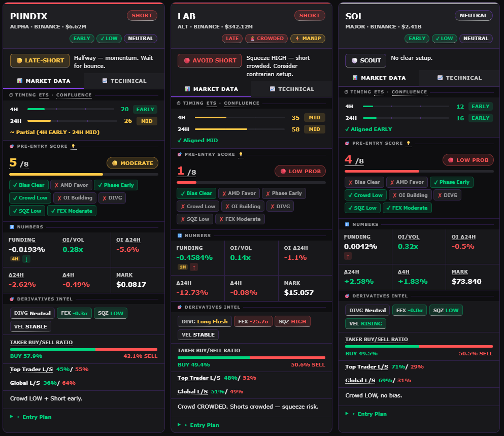Click the ETS label on PUNDIX timing section
504x436 pixels.
click(44, 95)
